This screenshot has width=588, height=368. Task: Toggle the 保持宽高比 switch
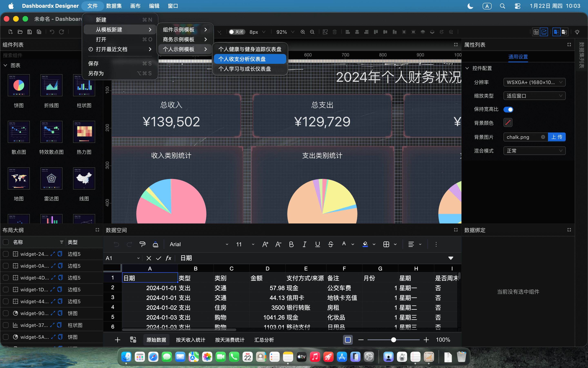(x=508, y=110)
